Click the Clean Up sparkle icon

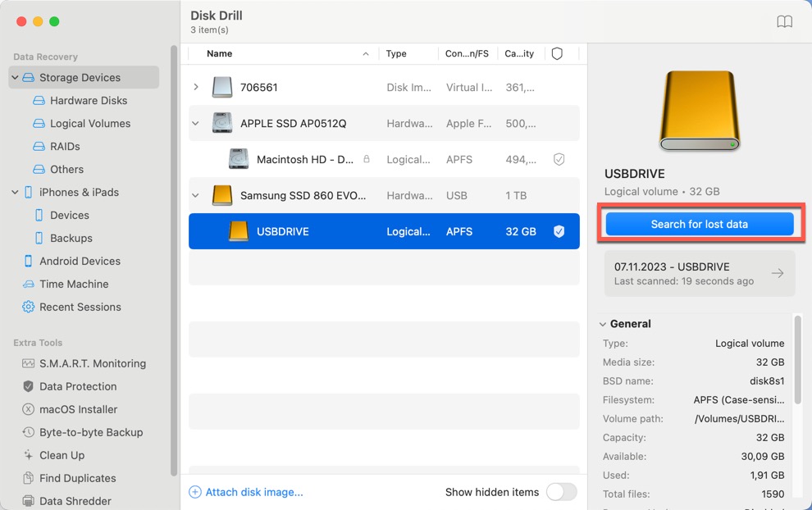click(x=29, y=455)
